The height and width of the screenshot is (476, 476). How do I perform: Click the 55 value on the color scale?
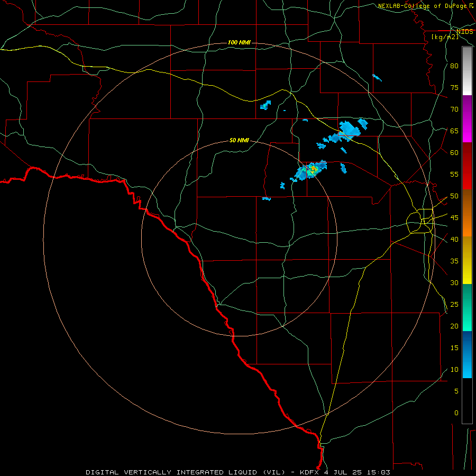click(454, 174)
